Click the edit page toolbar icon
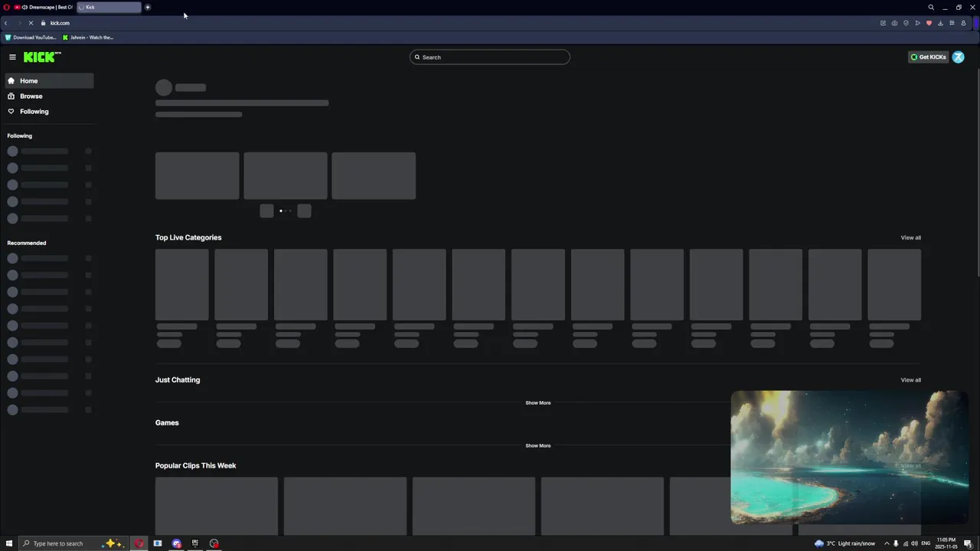The image size is (980, 551). (883, 23)
